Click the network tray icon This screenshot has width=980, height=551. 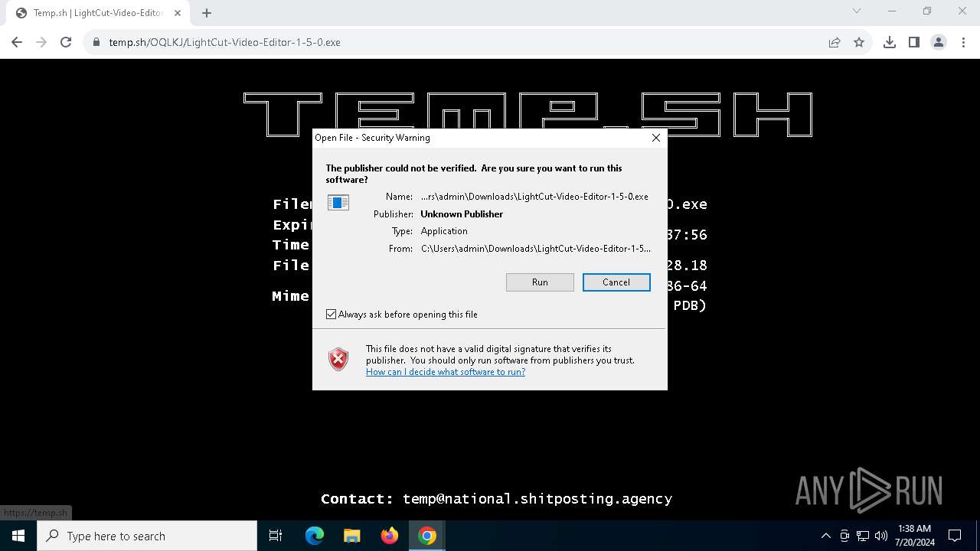(x=863, y=536)
